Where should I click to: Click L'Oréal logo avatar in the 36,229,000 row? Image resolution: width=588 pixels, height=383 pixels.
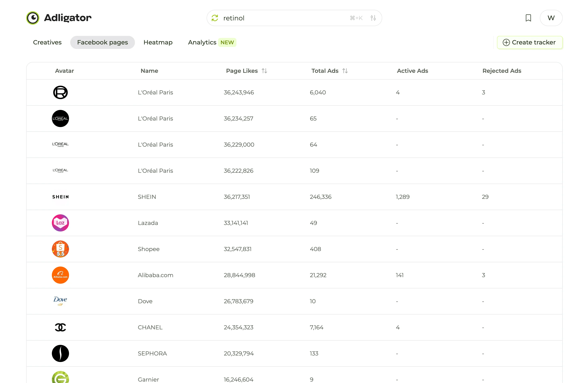click(x=60, y=145)
